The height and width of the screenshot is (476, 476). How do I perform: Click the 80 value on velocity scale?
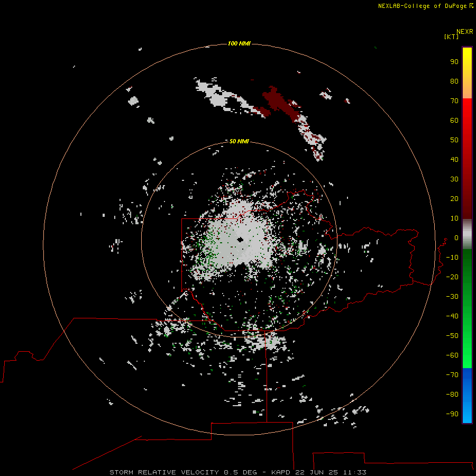pos(454,81)
